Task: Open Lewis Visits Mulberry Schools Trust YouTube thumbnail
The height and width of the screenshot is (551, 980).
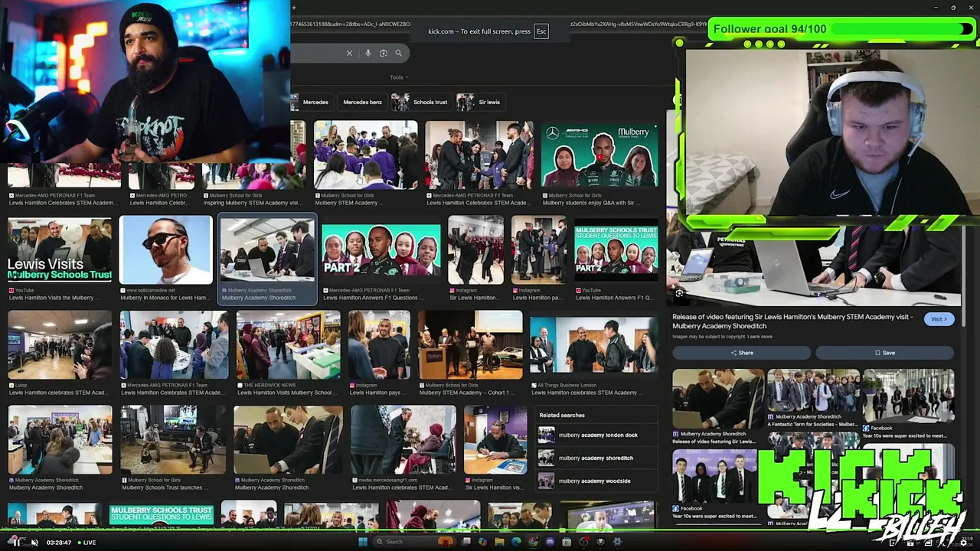Action: coord(60,251)
